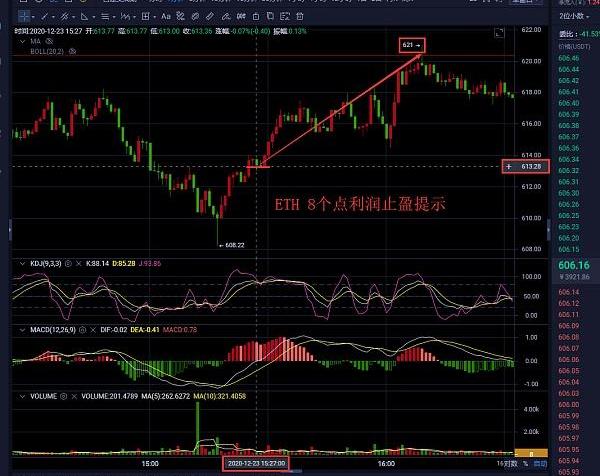Collapse the VOLUME indicator panel
Viewport: 600px width, 476px height.
click(20, 396)
